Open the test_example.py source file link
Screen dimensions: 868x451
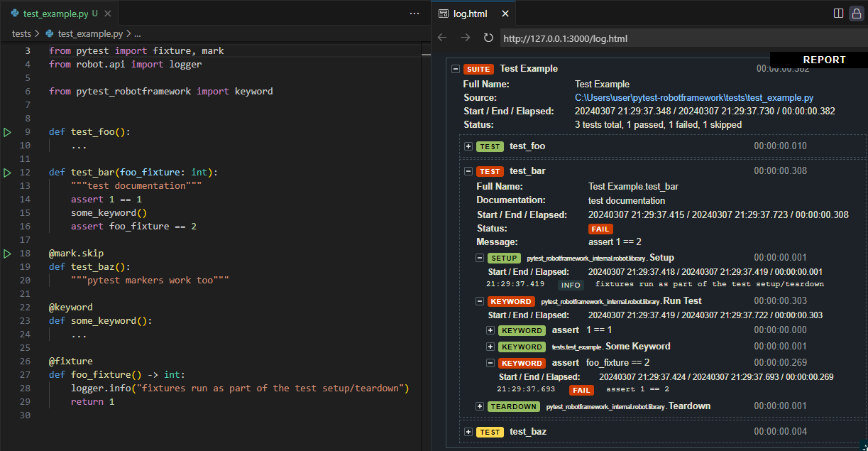pos(693,97)
